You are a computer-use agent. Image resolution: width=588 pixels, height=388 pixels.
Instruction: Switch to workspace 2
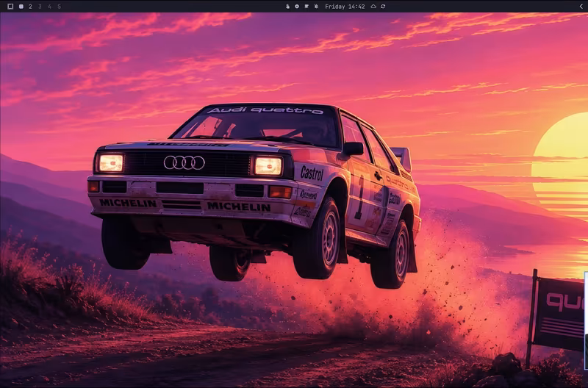[x=30, y=7]
